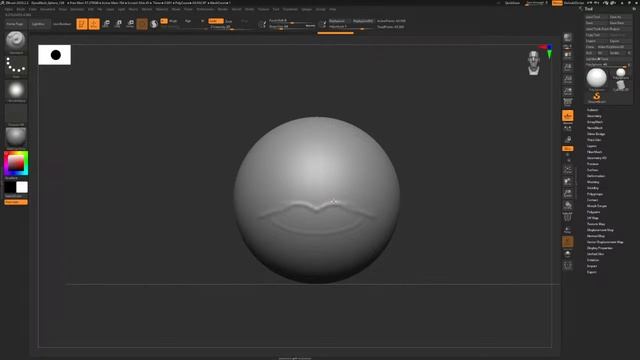Toggle the Ghost transparency button

click(568, 242)
